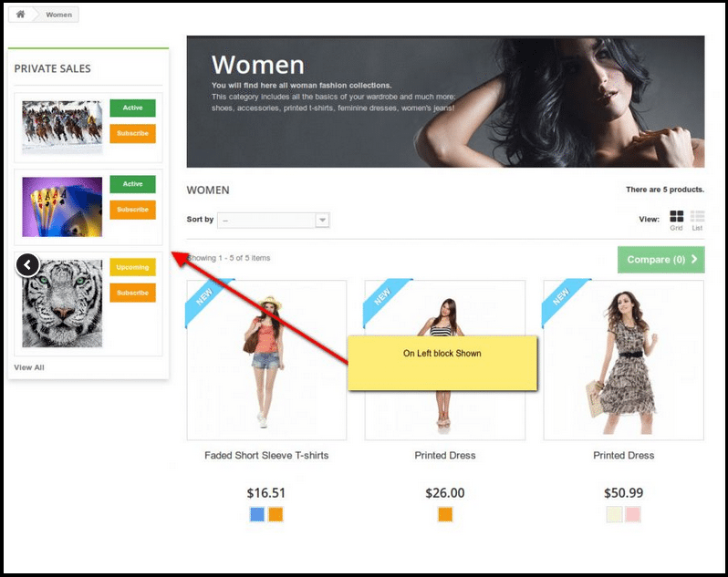Click Compare (0) button
The height and width of the screenshot is (577, 728).
pos(661,260)
